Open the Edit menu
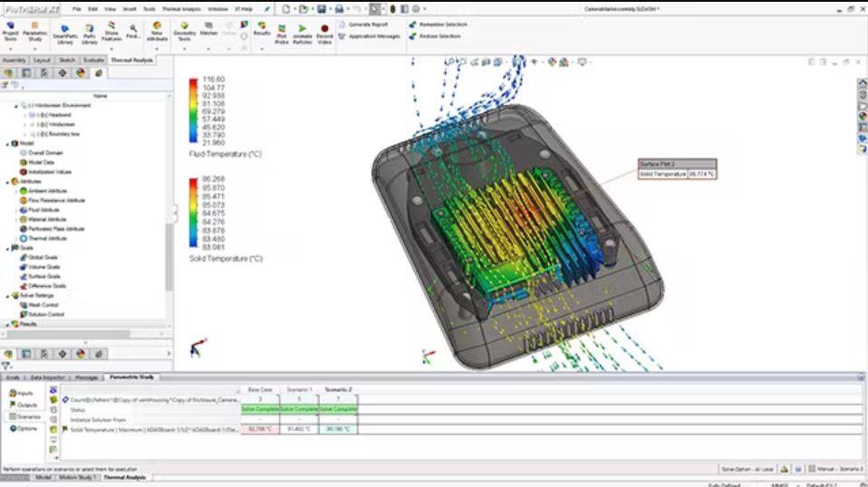 coord(92,9)
